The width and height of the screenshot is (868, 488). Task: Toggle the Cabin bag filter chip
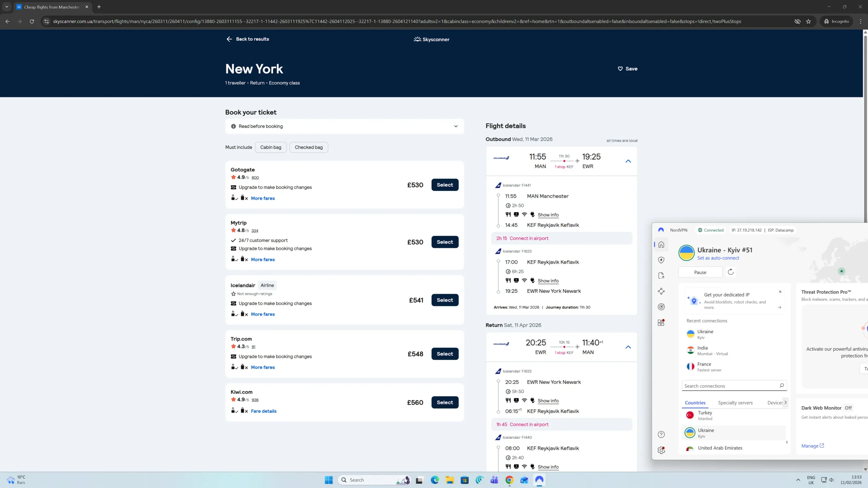pyautogui.click(x=271, y=147)
